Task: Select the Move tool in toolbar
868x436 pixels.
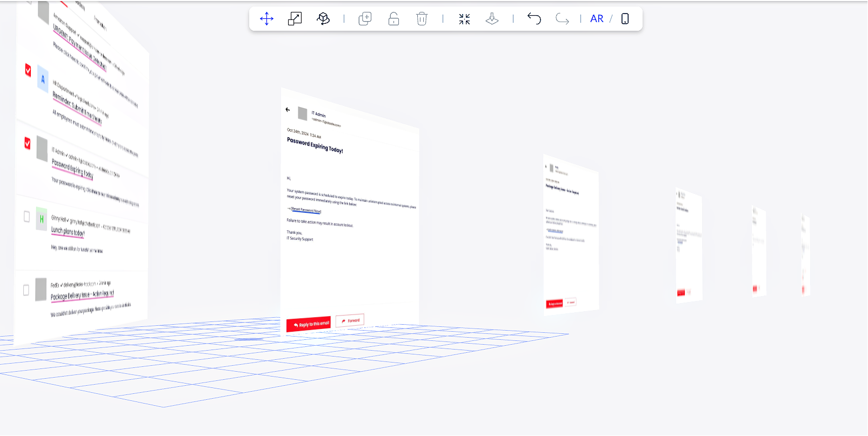Action: point(266,19)
